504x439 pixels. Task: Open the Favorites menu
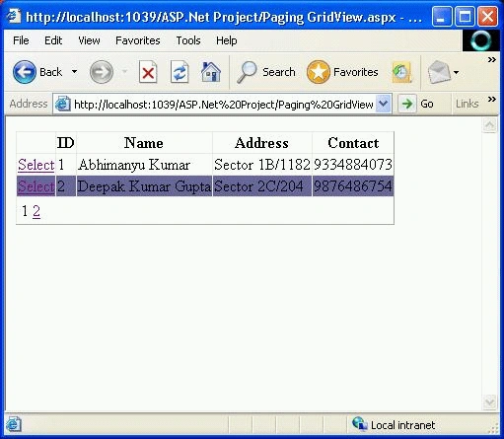tap(138, 40)
